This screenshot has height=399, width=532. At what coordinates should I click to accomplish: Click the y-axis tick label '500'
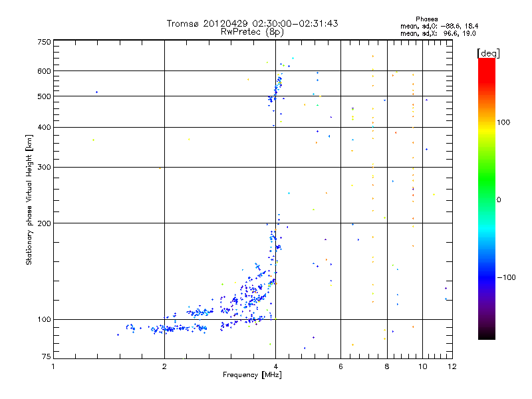tap(44, 96)
